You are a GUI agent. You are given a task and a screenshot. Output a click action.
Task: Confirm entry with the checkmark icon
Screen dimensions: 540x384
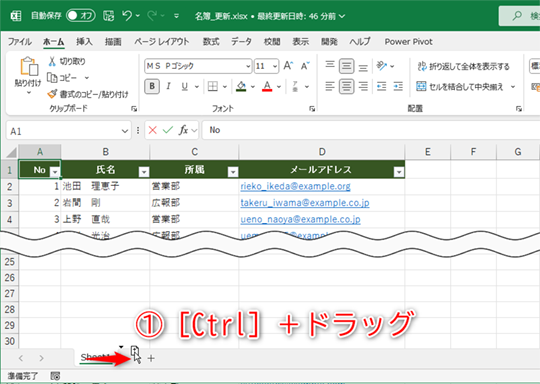[168, 130]
